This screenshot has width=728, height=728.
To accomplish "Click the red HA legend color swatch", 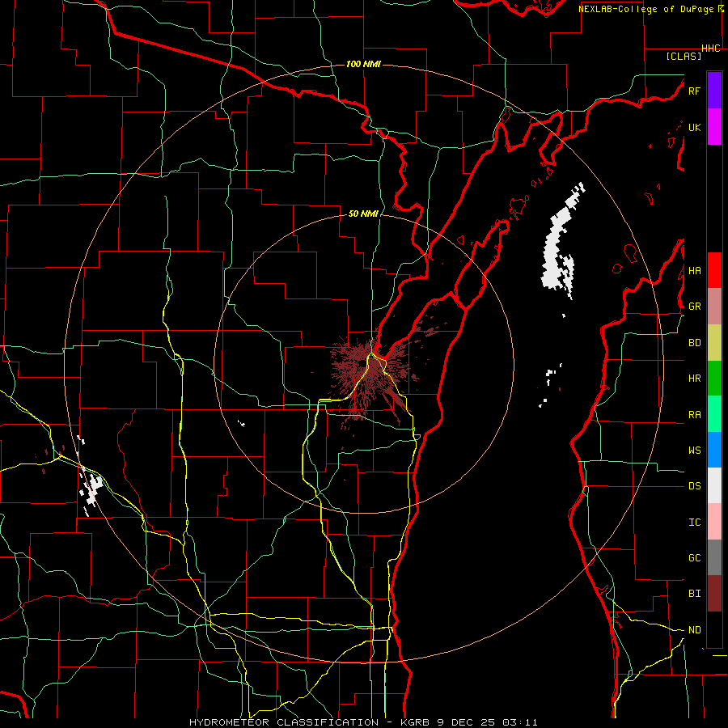I will [x=714, y=270].
